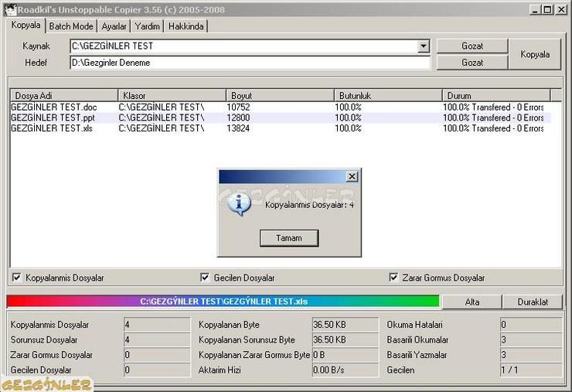Minimize the Unstoppable Copier window
Screen dimensions: 572x392
(534, 9)
